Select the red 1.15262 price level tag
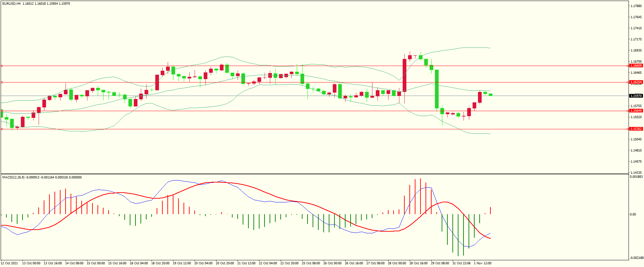This screenshot has height=267, width=644. tap(636, 129)
